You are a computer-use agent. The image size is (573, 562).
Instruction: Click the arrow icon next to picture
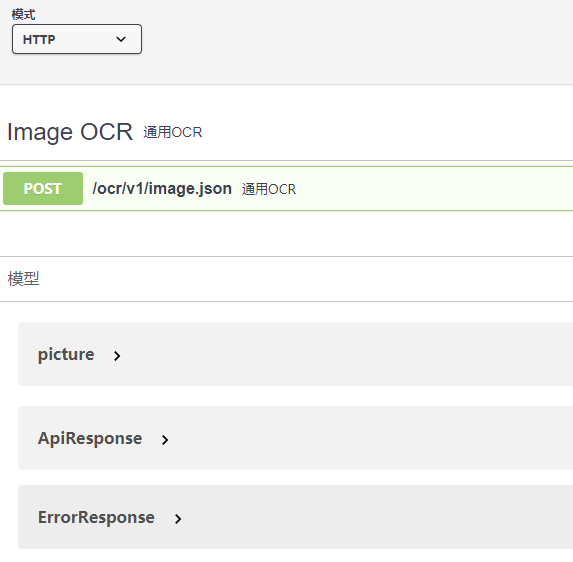[117, 356]
